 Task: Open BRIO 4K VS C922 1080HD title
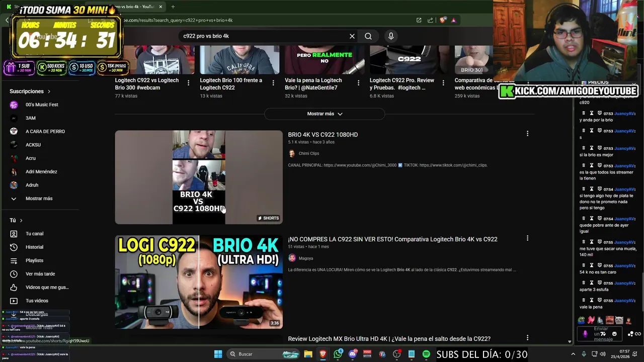pyautogui.click(x=323, y=135)
